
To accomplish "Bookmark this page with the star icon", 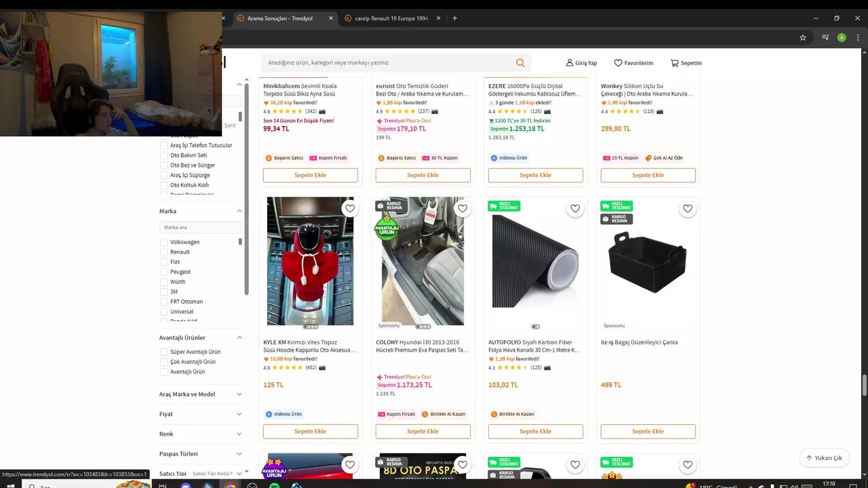I will tap(803, 37).
